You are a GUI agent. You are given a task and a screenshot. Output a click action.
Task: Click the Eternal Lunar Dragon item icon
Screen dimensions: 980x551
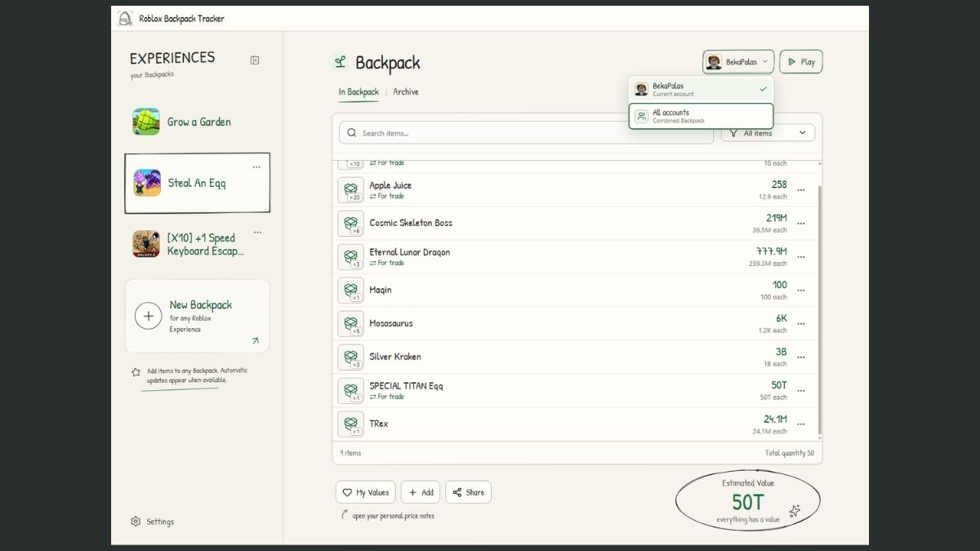pos(351,257)
